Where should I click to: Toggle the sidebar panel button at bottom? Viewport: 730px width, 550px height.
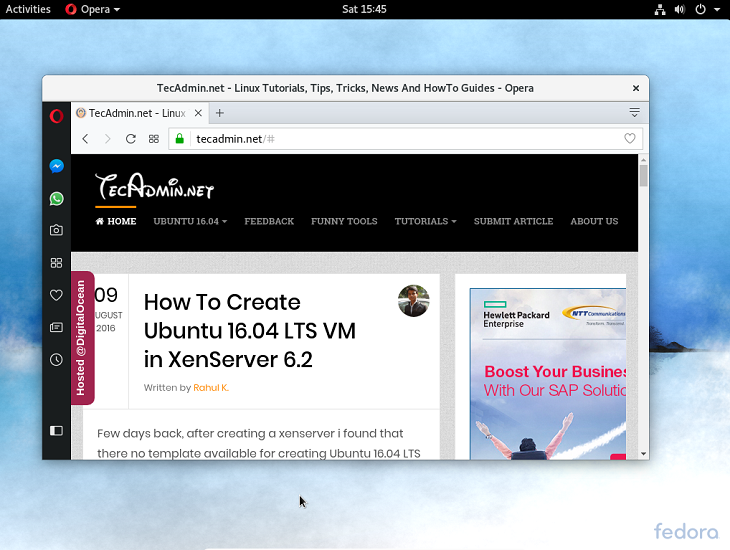(56, 431)
